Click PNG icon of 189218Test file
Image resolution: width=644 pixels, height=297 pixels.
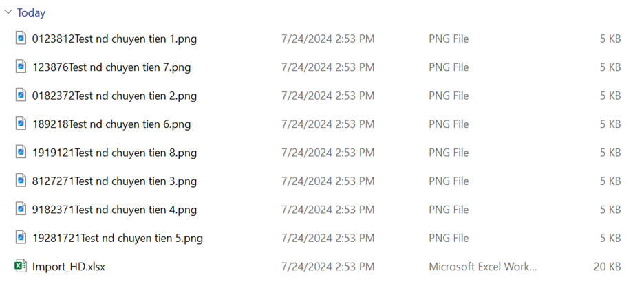(21, 123)
